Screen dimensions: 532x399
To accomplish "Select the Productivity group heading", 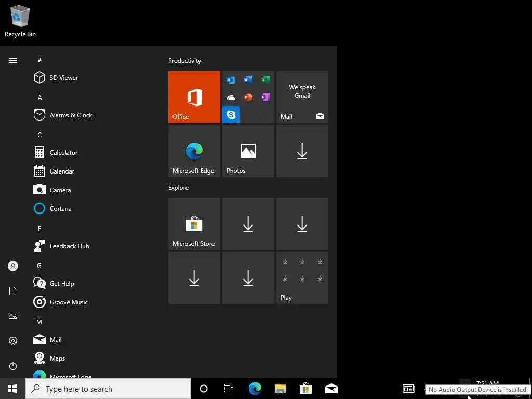I will click(184, 61).
